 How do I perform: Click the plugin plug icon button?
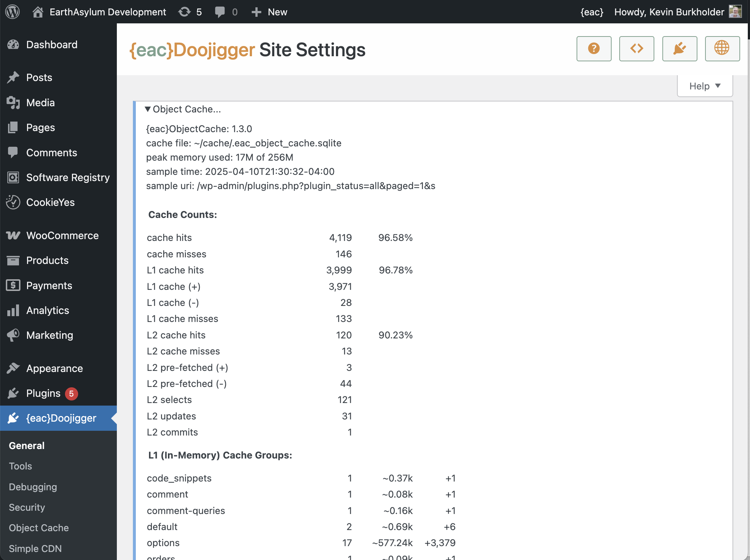click(x=679, y=49)
